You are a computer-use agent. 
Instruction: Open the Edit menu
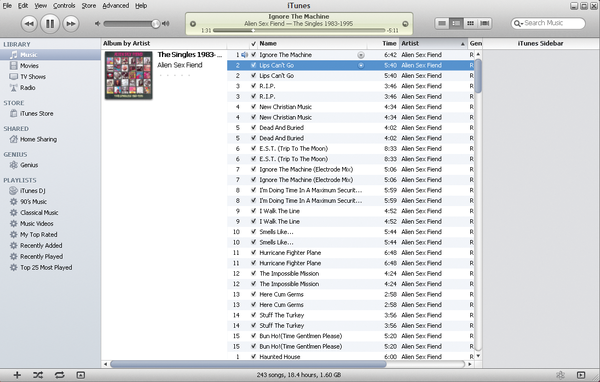click(x=23, y=6)
